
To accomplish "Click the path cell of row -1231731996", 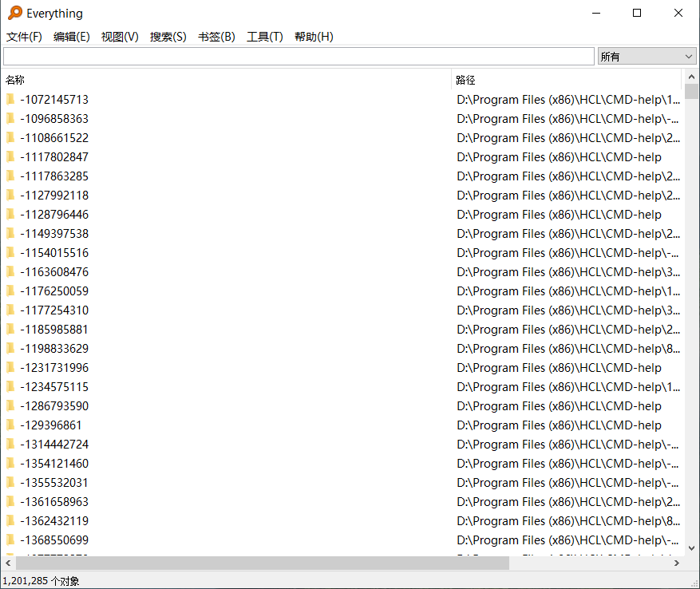I will coord(559,367).
